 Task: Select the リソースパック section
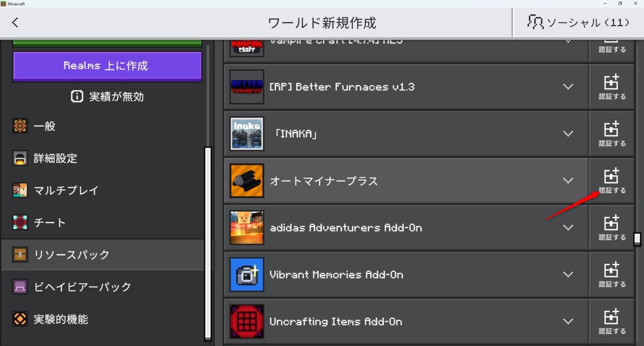[103, 255]
